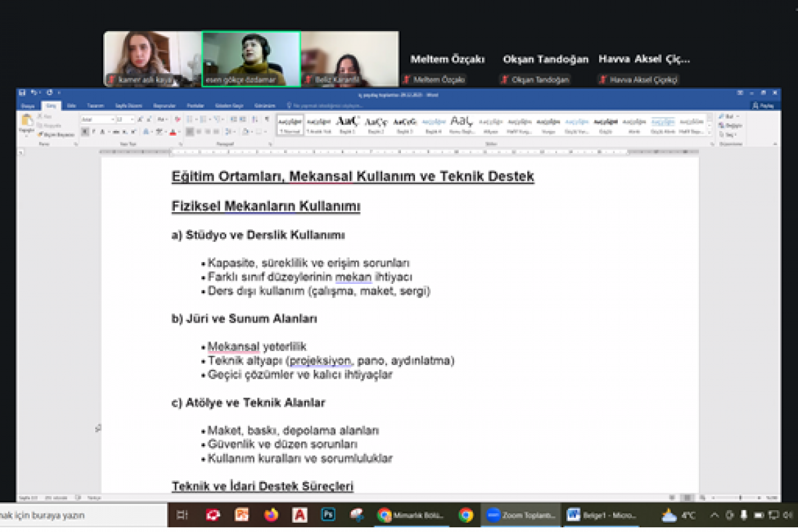This screenshot has width=798, height=532.
Task: Click the Paste (Yapıştır) clipboard icon
Action: pyautogui.click(x=27, y=122)
